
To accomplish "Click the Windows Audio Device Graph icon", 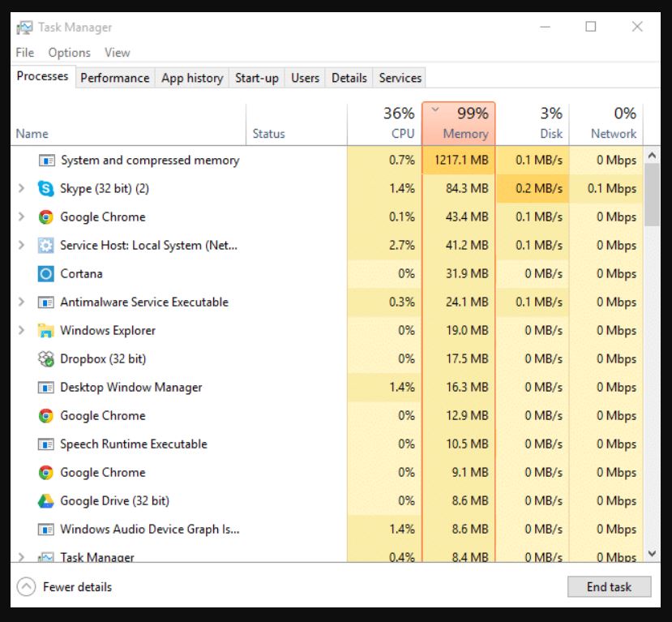I will coord(46,530).
